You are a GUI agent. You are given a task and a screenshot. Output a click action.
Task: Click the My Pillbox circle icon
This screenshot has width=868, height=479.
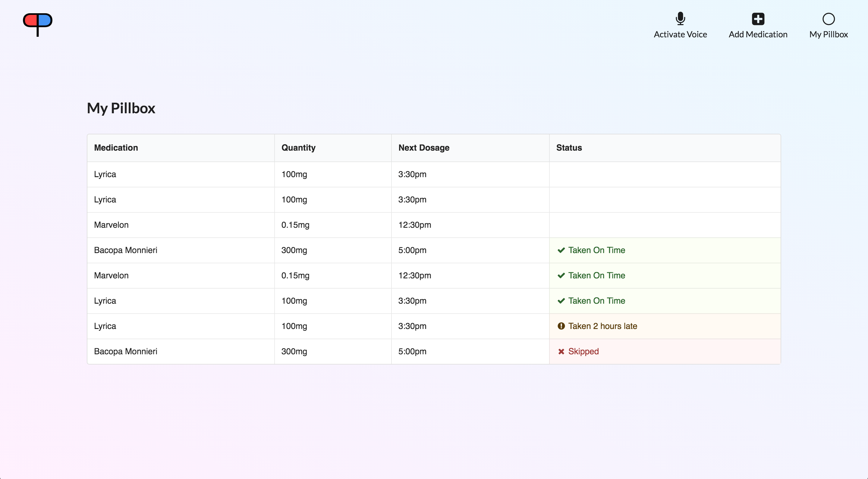tap(828, 19)
